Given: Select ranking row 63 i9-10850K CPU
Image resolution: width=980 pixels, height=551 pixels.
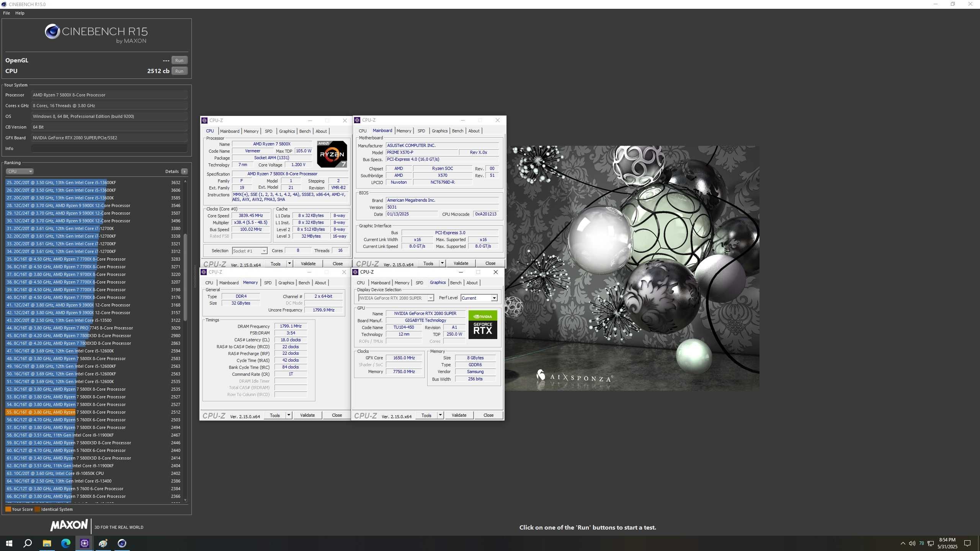Looking at the screenshot, I should [93, 473].
